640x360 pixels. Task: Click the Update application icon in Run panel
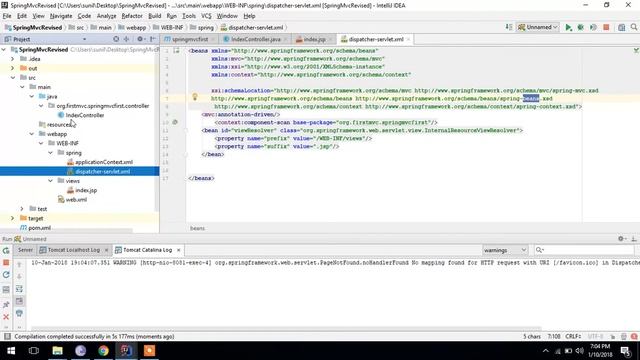click(6, 275)
